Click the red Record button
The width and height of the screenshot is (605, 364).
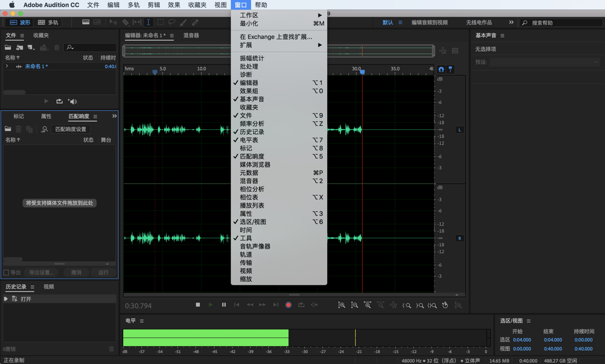[288, 305]
